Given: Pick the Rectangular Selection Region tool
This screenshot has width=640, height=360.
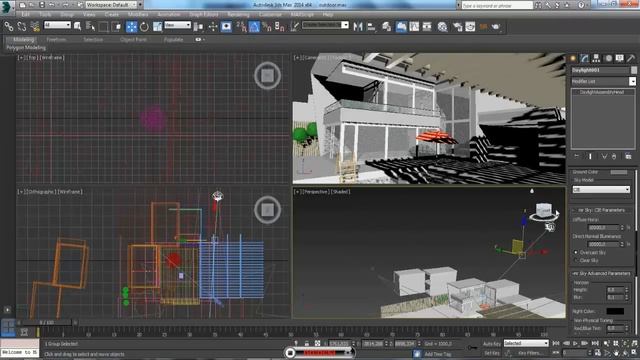Looking at the screenshot, I should tap(103, 27).
